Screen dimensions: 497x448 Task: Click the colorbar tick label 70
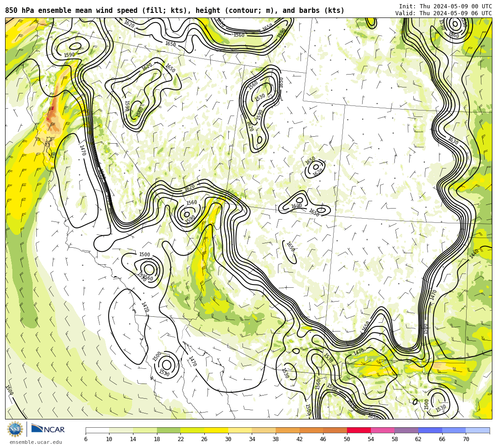(466, 439)
